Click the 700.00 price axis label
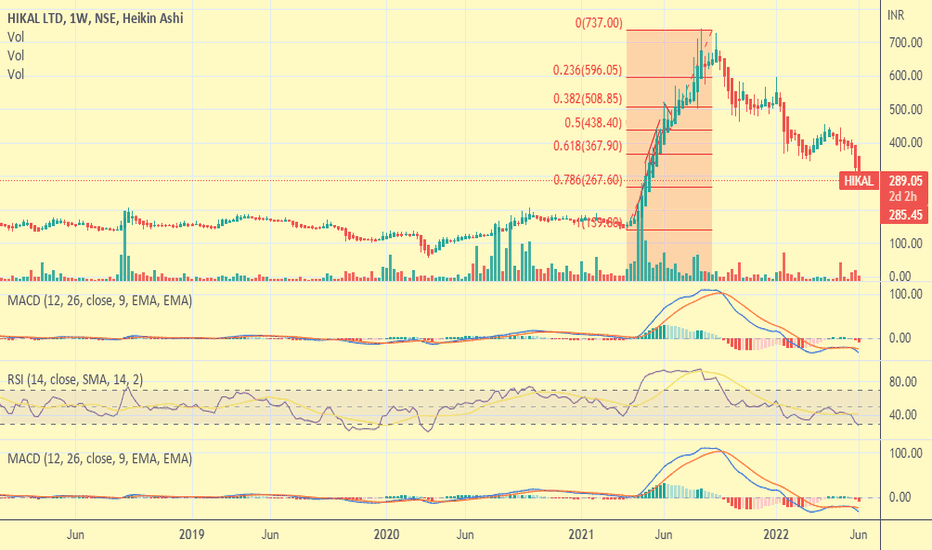 [905, 43]
